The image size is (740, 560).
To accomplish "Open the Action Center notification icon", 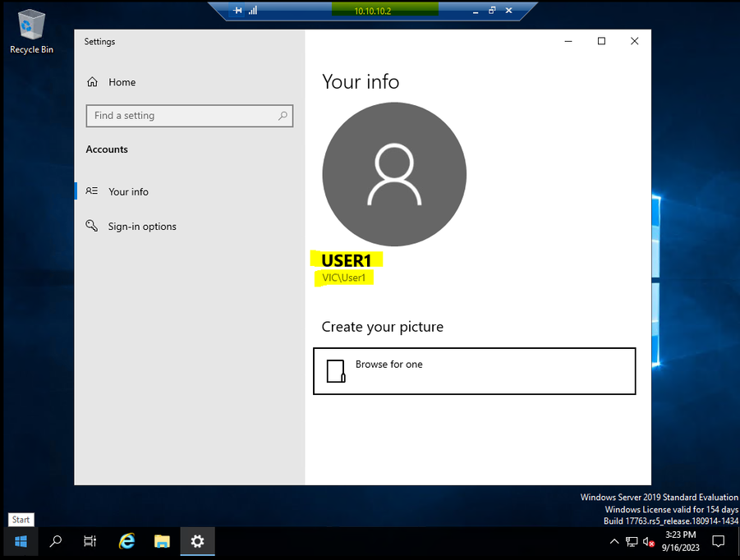I will click(718, 541).
